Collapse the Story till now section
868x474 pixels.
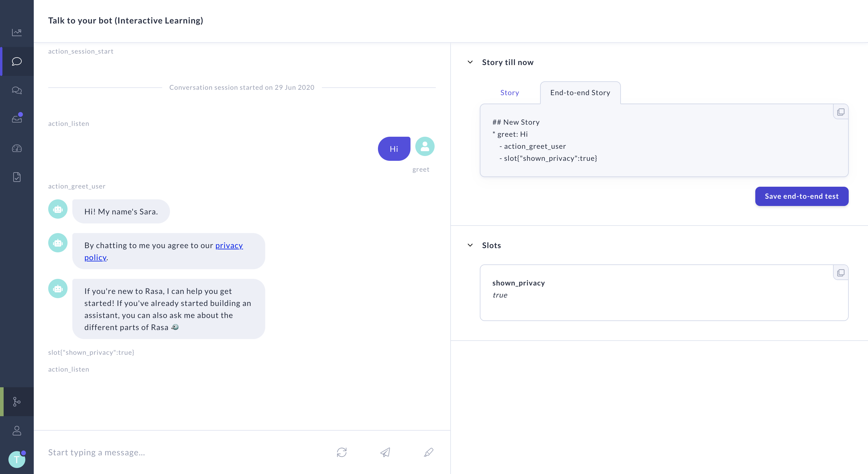[x=470, y=62]
